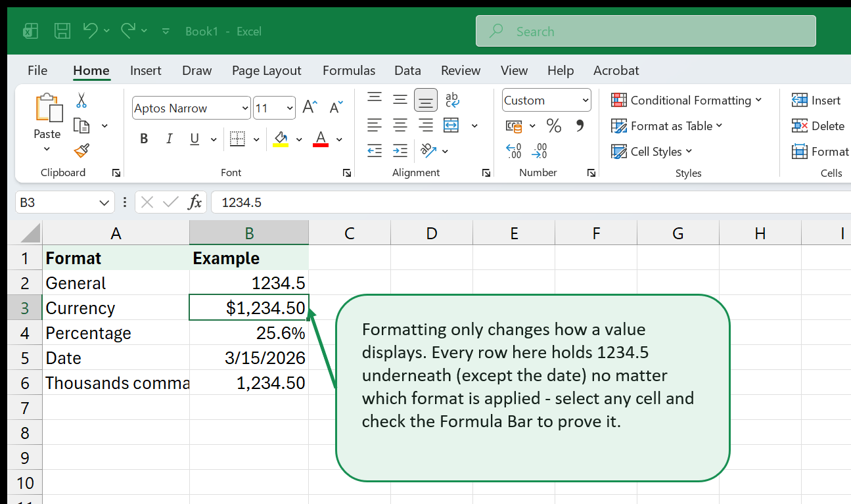Increase font size with large A

[x=310, y=108]
